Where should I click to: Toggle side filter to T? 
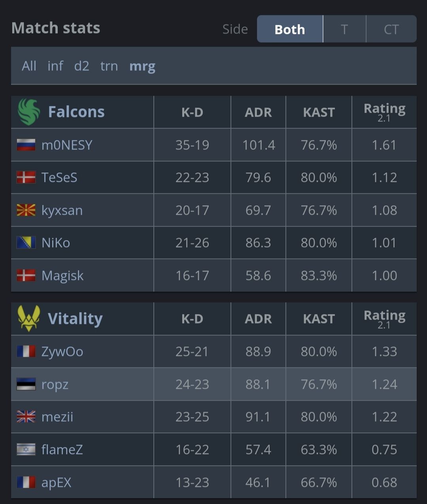(x=344, y=29)
